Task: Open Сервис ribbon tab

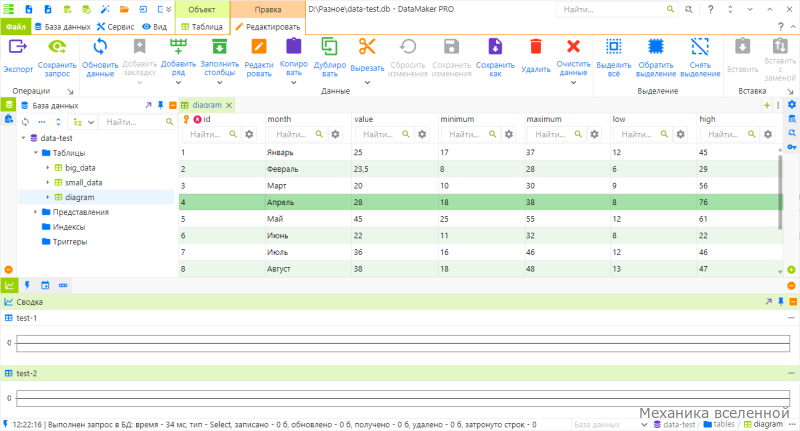Action: pyautogui.click(x=116, y=27)
